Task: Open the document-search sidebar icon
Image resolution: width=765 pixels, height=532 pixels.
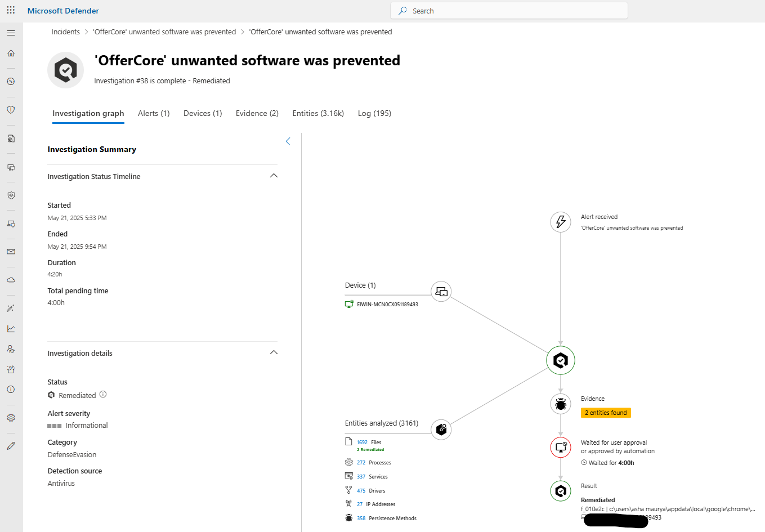Action: pyautogui.click(x=11, y=138)
